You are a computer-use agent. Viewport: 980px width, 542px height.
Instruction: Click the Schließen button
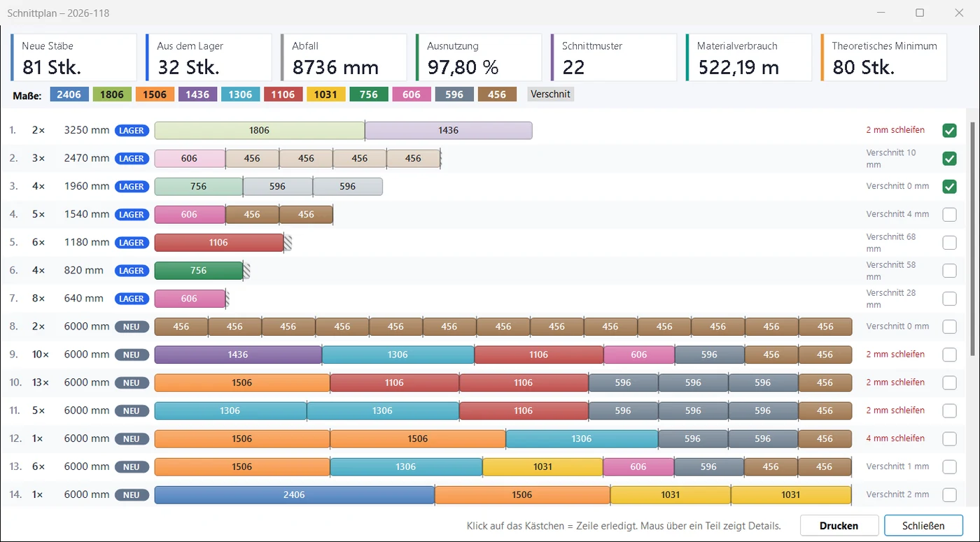(x=923, y=525)
